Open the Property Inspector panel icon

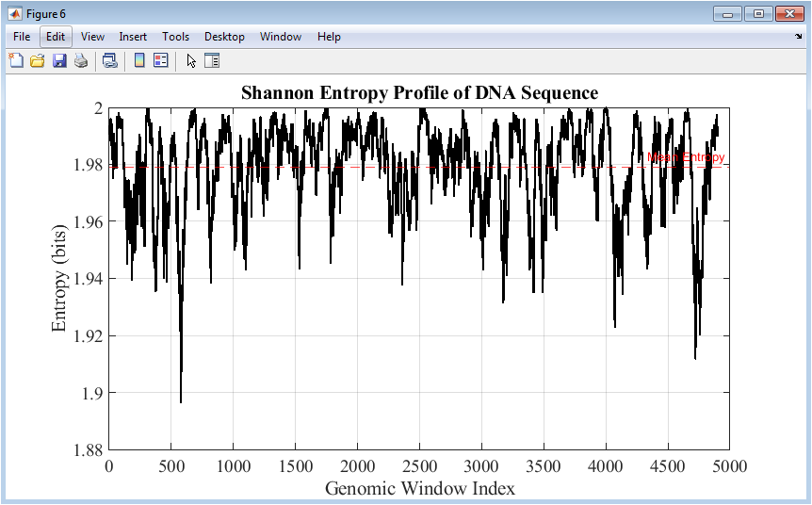coord(212,61)
